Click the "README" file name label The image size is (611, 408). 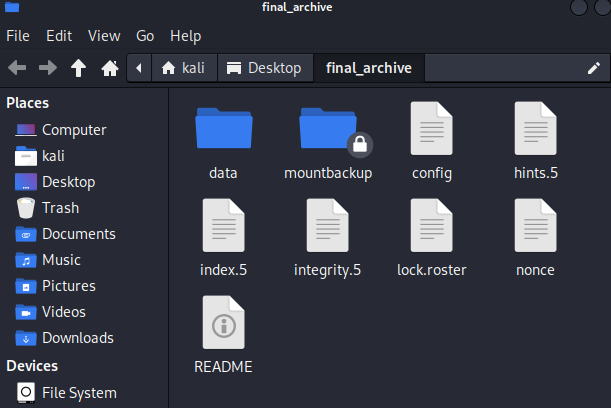click(223, 367)
